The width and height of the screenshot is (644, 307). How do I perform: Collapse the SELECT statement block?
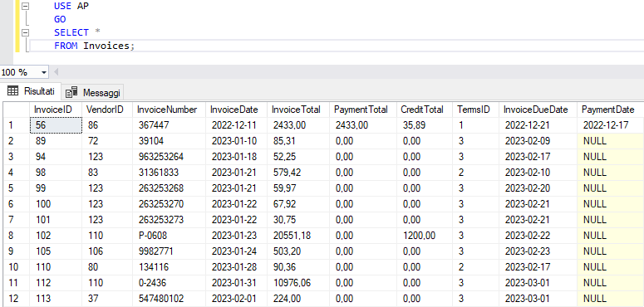pos(26,33)
